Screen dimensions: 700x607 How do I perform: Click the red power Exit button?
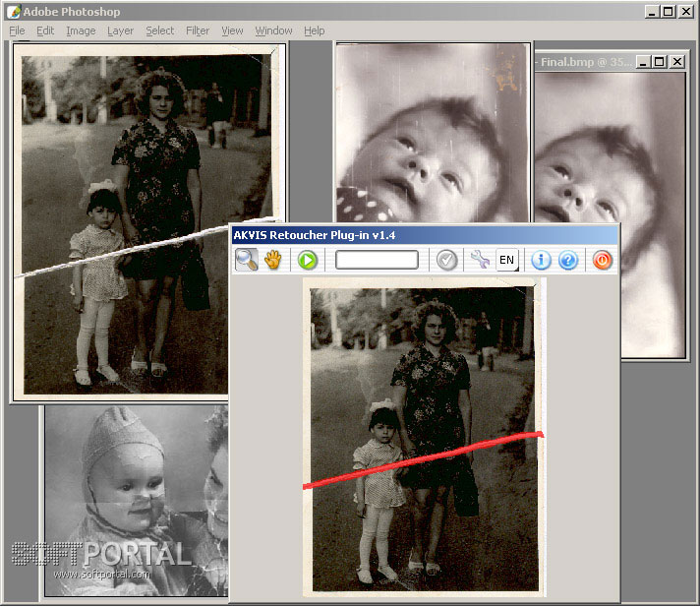point(603,260)
